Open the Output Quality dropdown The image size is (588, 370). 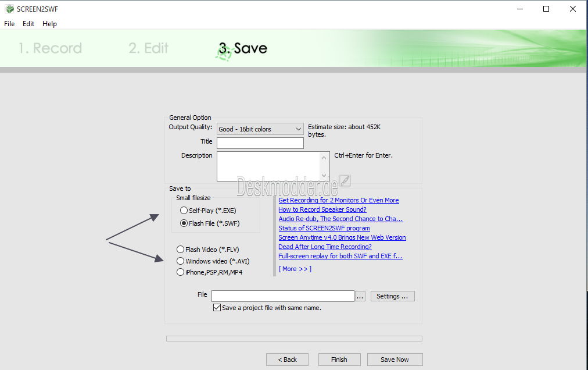[260, 129]
